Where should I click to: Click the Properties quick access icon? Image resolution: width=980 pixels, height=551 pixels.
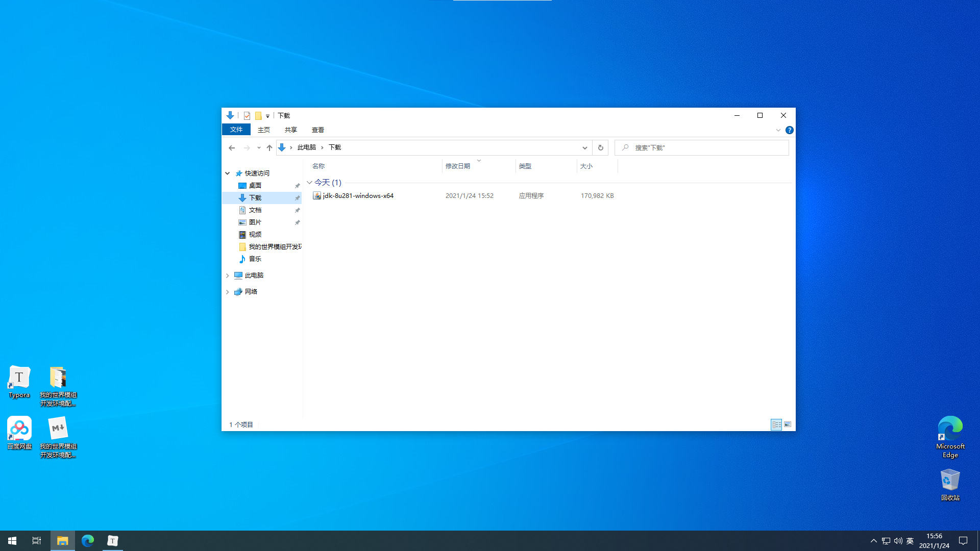tap(247, 116)
